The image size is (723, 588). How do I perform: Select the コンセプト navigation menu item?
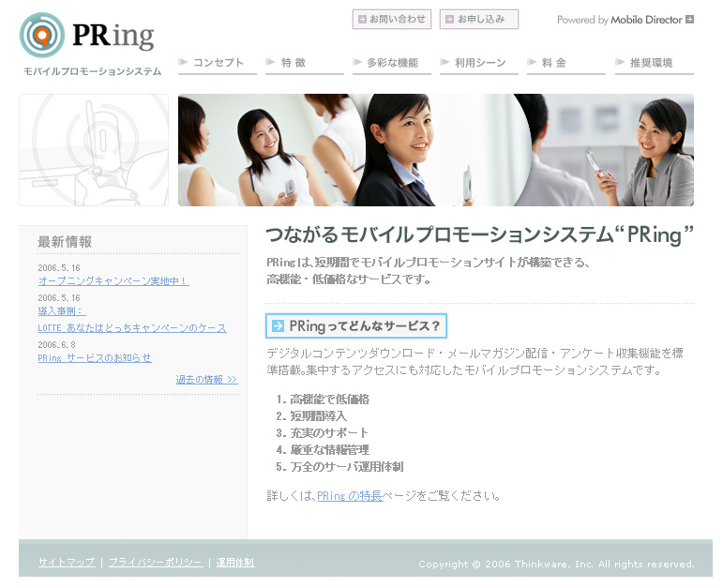(x=217, y=63)
